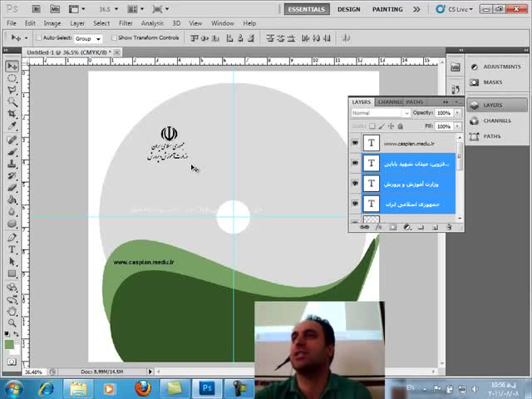
Task: Hide the www.caspian.medu.ir layer
Action: click(355, 143)
